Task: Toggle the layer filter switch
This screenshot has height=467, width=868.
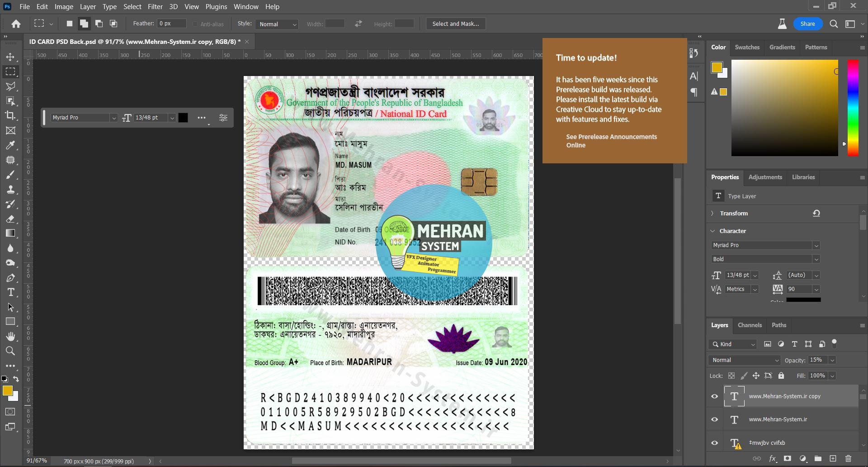Action: point(834,343)
